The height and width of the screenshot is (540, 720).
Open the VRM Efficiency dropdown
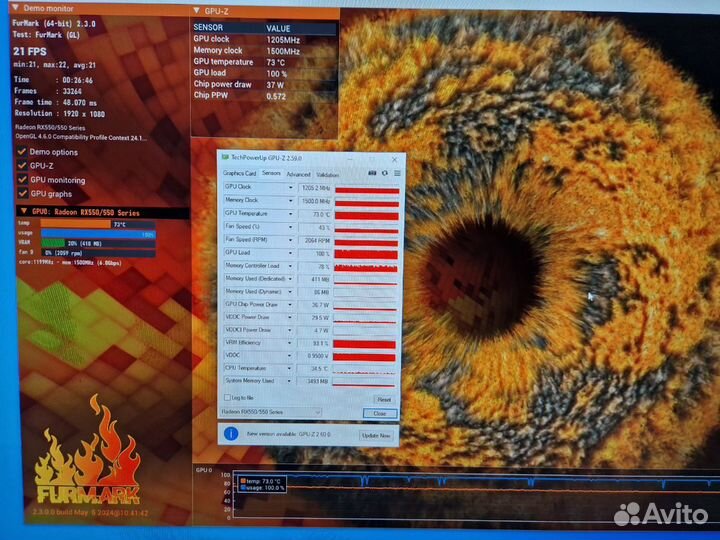290,343
